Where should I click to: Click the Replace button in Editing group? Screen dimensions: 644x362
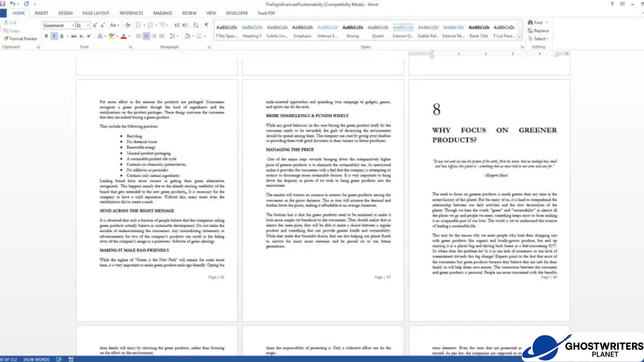tap(538, 31)
